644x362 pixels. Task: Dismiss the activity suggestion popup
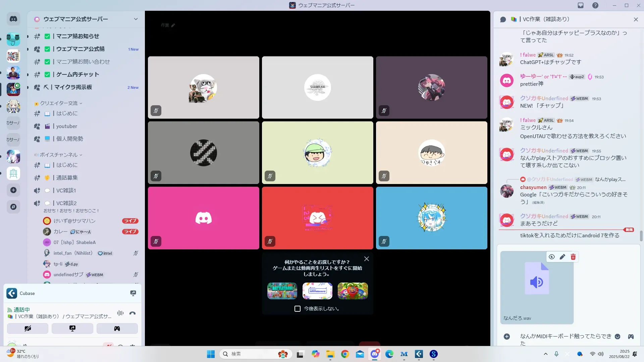[367, 259]
